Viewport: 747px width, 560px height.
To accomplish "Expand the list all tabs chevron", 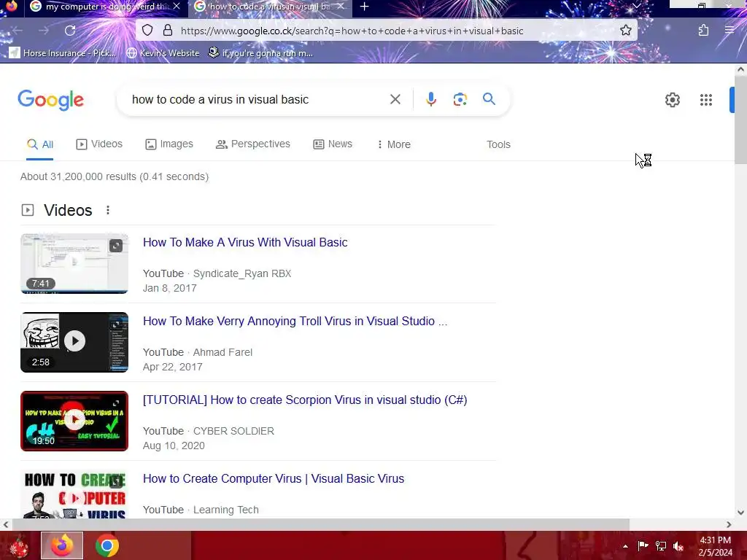I will (636, 6).
